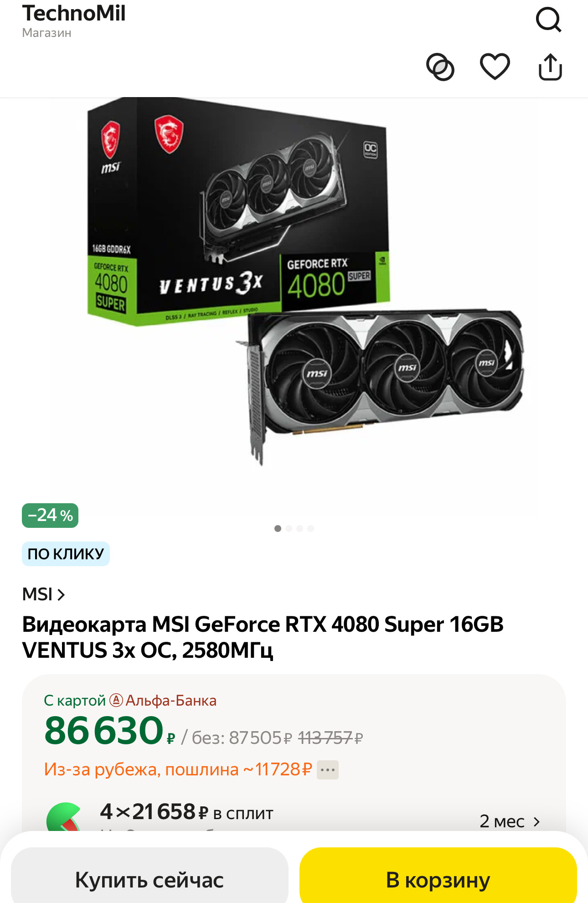The width and height of the screenshot is (588, 903).
Task: Add product to comparison list icon
Action: (440, 67)
